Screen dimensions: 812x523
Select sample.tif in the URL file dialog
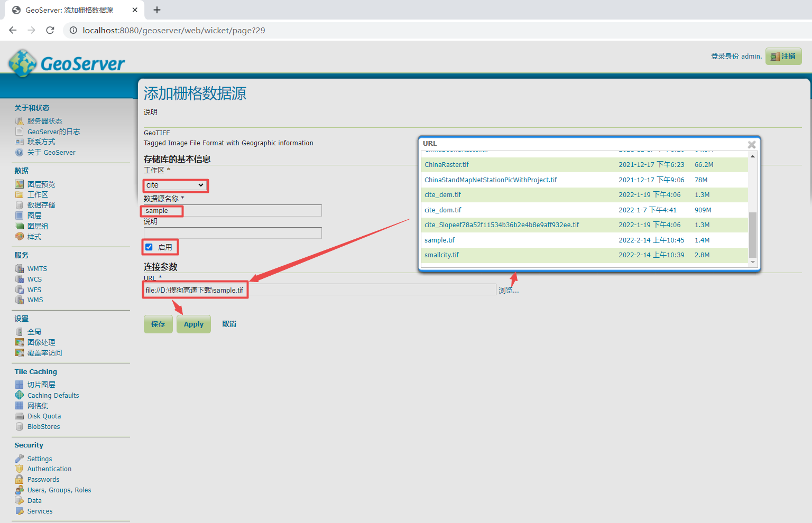tap(439, 240)
